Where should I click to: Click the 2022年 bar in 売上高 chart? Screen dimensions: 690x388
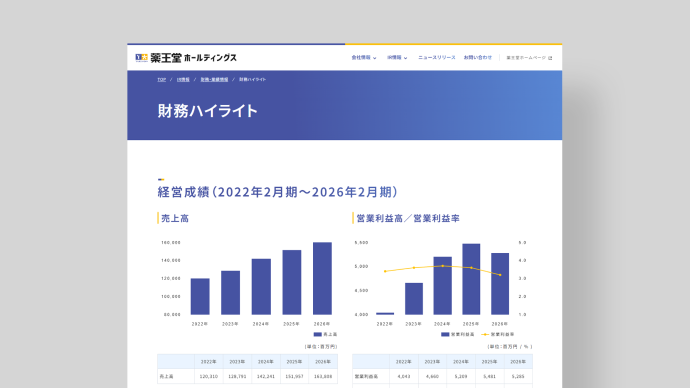click(x=200, y=296)
